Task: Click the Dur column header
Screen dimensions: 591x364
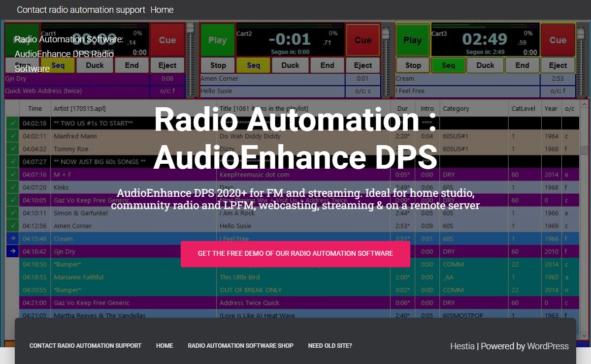Action: [403, 109]
